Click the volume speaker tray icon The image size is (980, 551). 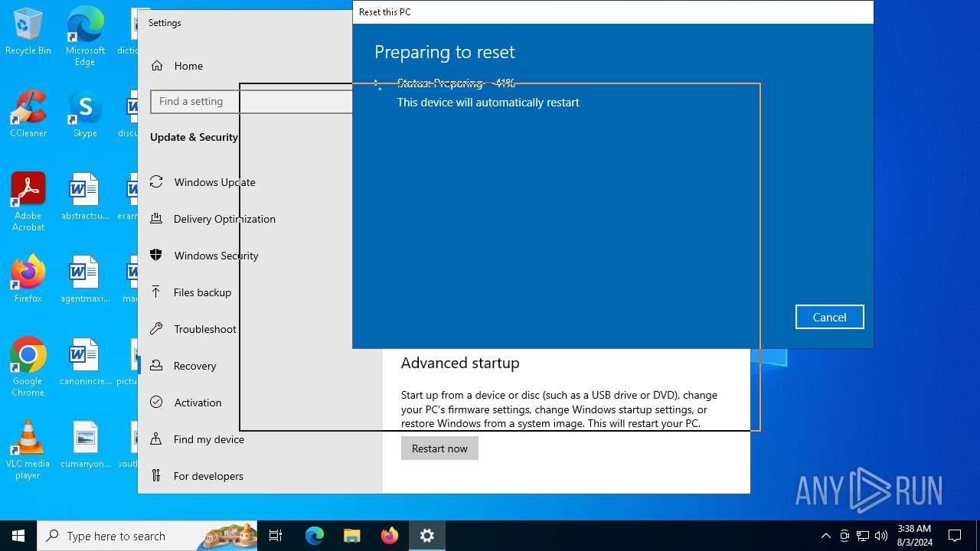point(881,536)
